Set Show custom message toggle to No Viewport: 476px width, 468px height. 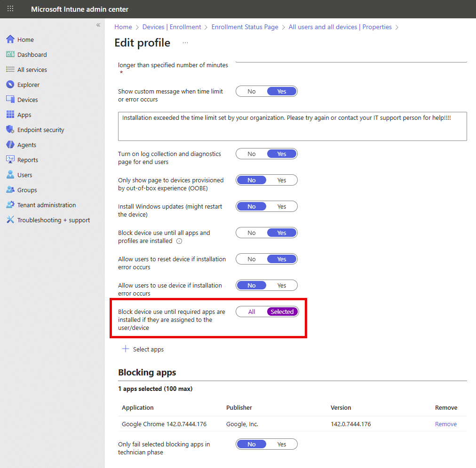[x=252, y=91]
